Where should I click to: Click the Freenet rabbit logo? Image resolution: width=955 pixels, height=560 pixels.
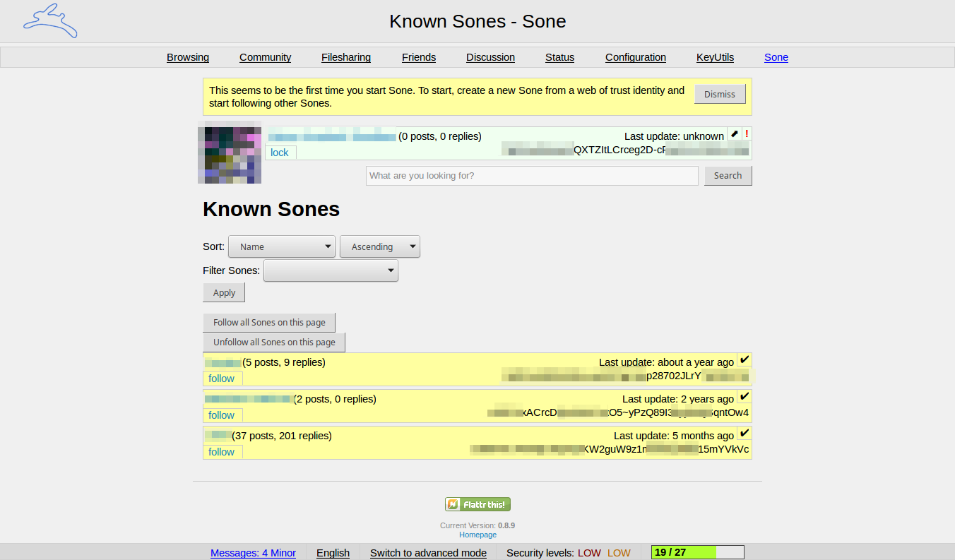point(50,21)
